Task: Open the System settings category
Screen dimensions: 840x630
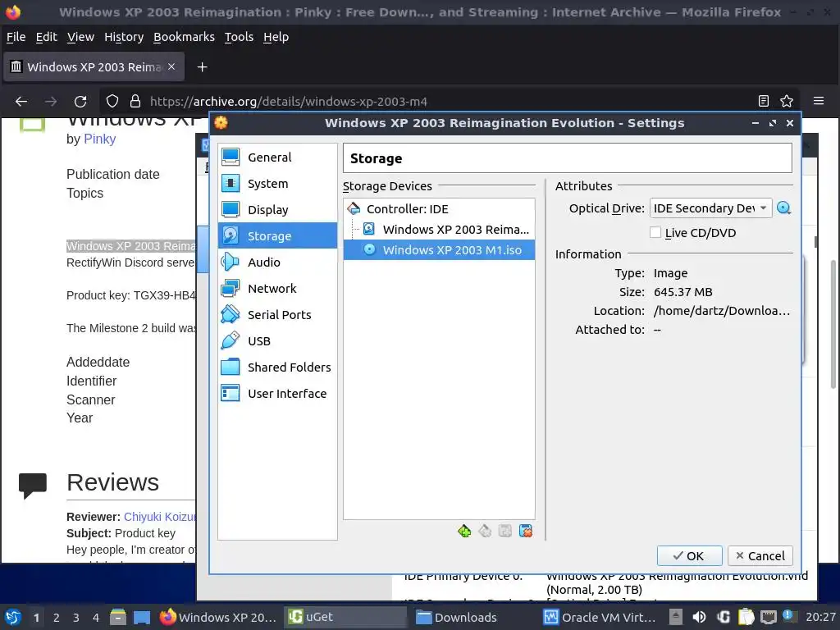Action: point(277,183)
